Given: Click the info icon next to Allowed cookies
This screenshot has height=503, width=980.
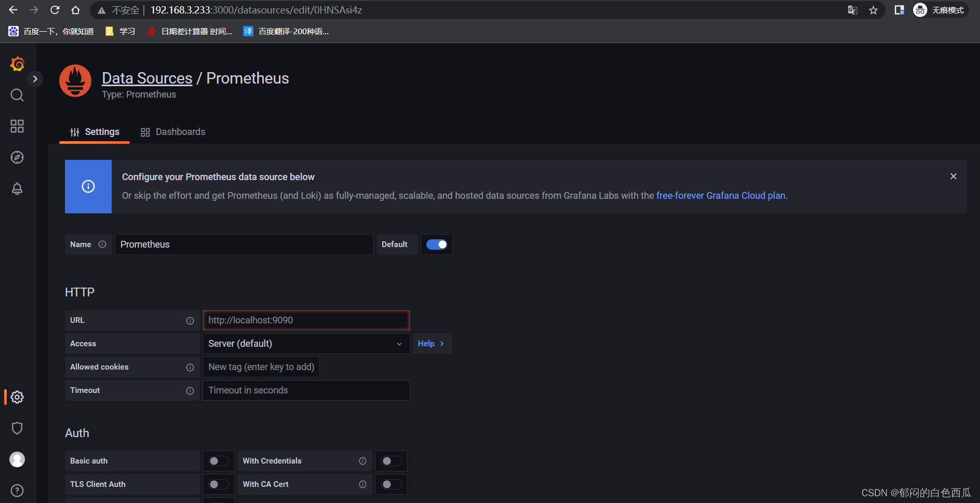Looking at the screenshot, I should click(x=190, y=368).
